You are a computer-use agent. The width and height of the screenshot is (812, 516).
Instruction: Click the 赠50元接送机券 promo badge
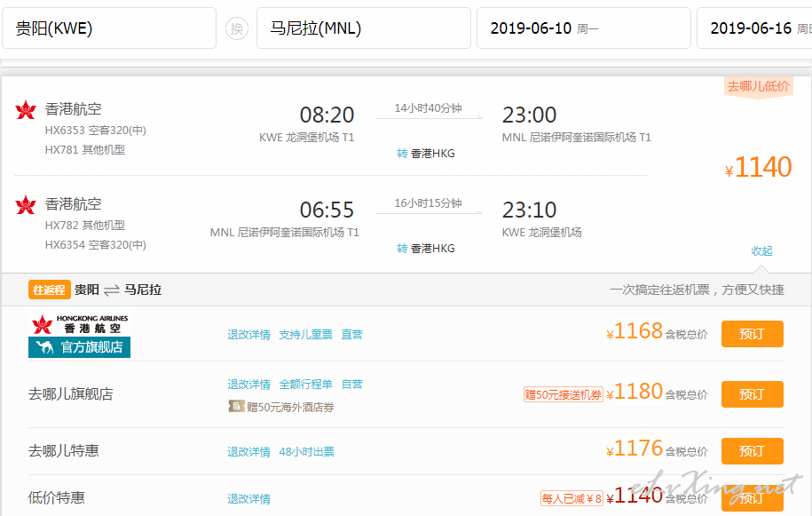(x=564, y=394)
